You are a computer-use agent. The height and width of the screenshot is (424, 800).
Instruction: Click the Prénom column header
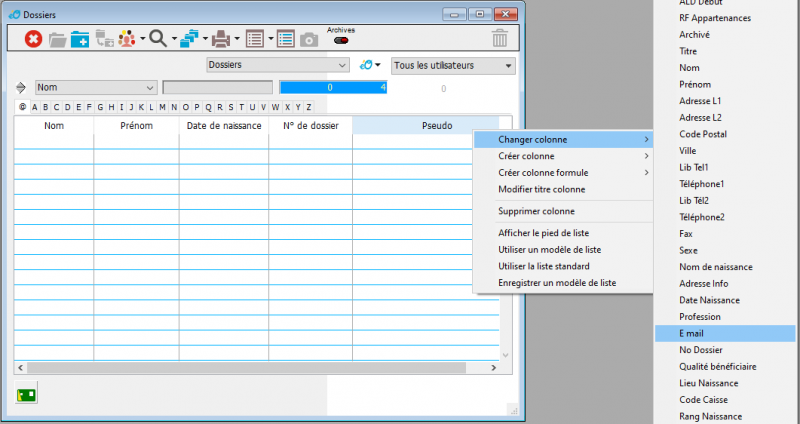[136, 126]
